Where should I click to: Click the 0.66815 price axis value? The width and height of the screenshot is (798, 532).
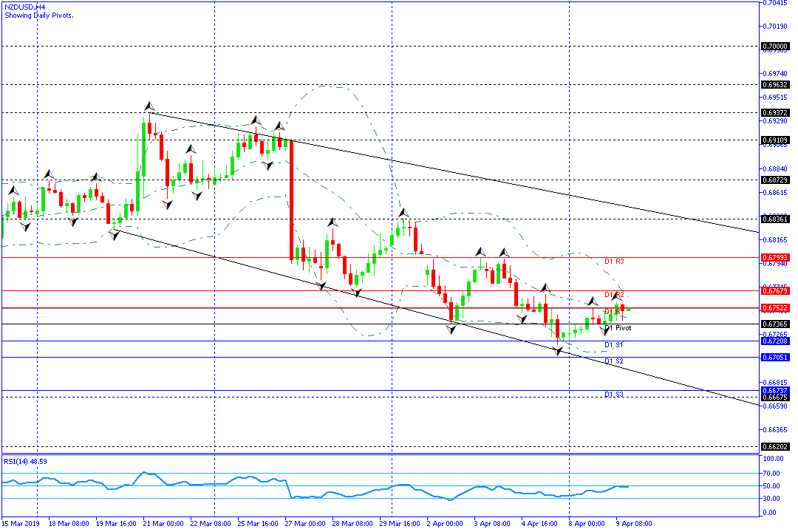[x=775, y=382]
